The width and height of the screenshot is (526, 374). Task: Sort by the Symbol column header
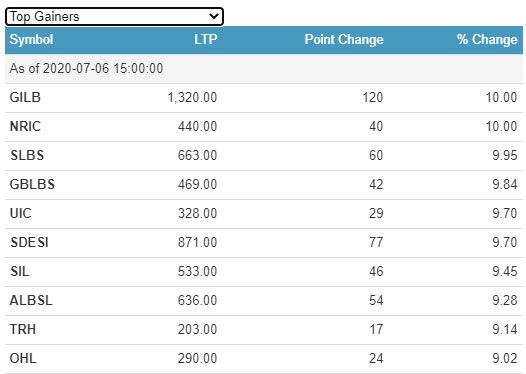point(31,40)
